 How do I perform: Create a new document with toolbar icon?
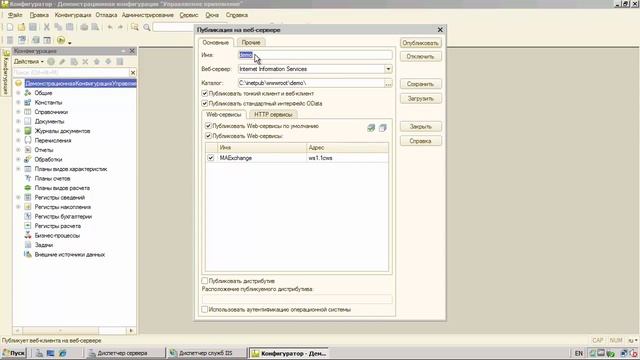pos(10,27)
